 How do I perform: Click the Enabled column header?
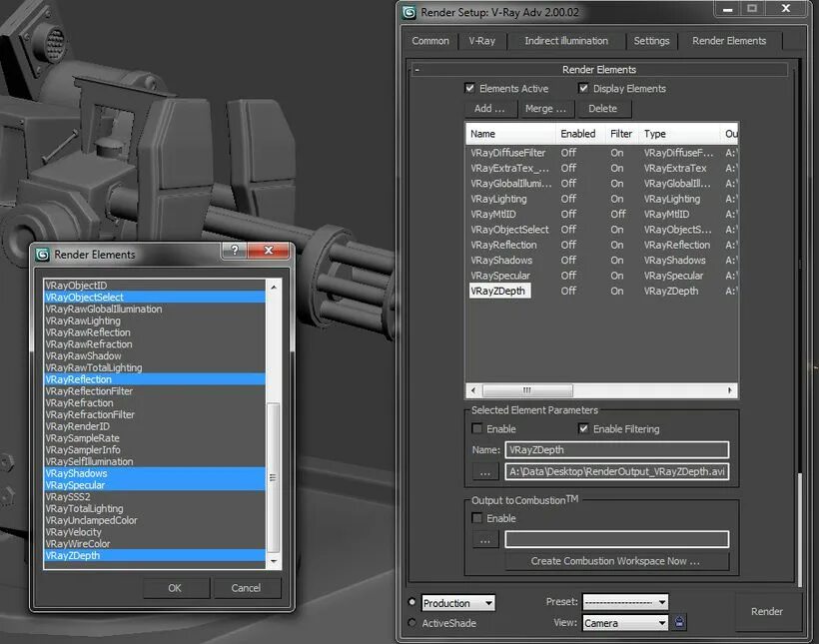click(578, 134)
